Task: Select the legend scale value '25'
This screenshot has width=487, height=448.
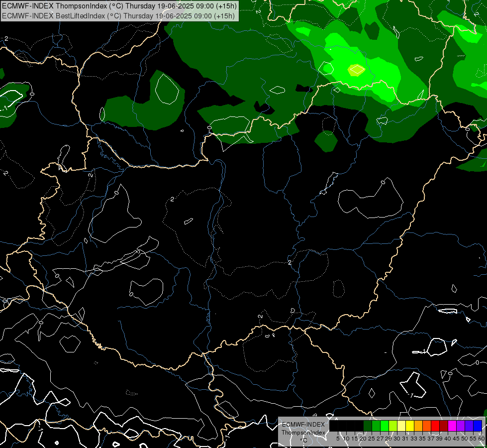Action: (372, 439)
